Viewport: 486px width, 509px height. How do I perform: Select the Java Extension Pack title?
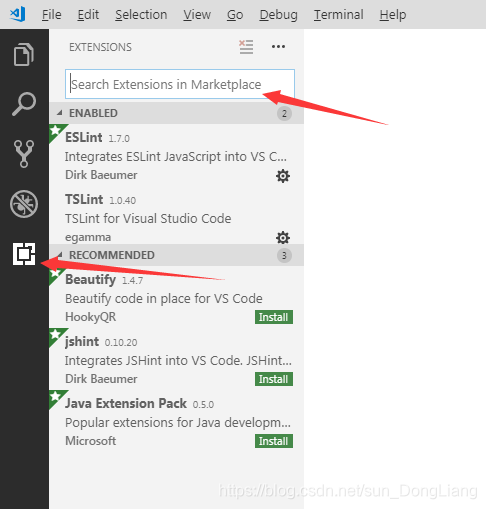pos(126,403)
